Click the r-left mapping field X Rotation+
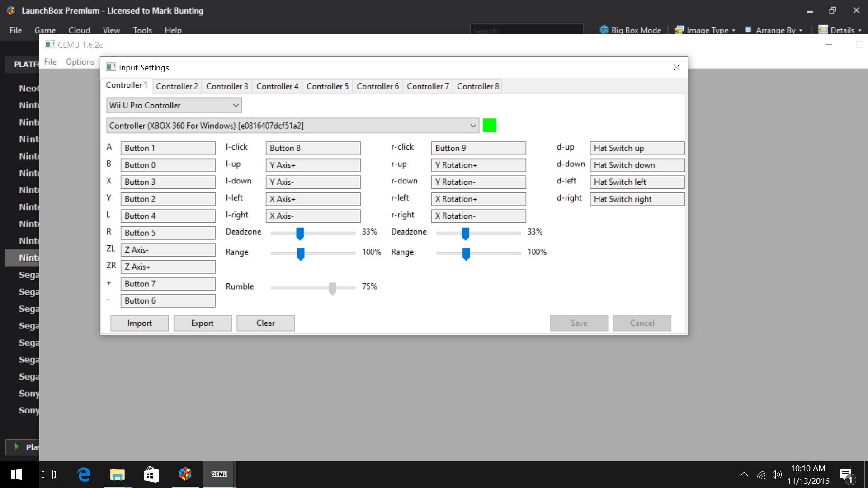This screenshot has height=488, width=868. tap(478, 199)
